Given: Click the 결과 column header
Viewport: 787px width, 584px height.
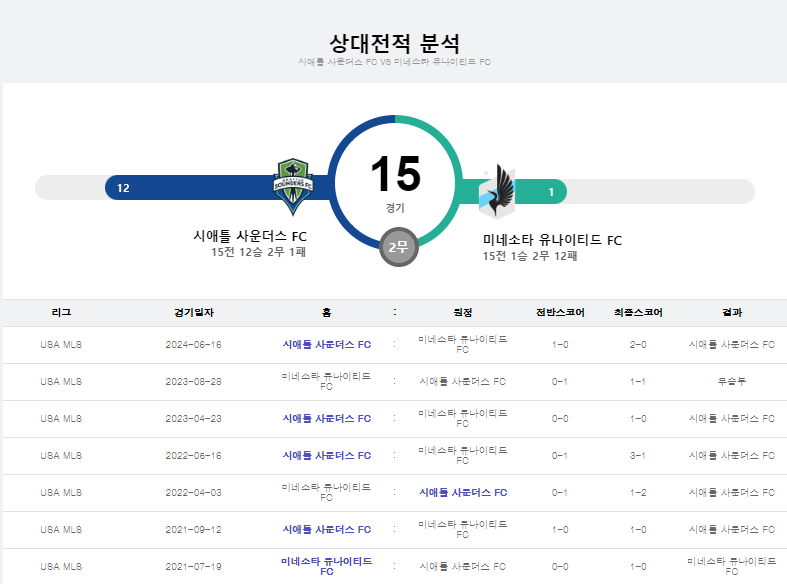Looking at the screenshot, I should [x=732, y=312].
